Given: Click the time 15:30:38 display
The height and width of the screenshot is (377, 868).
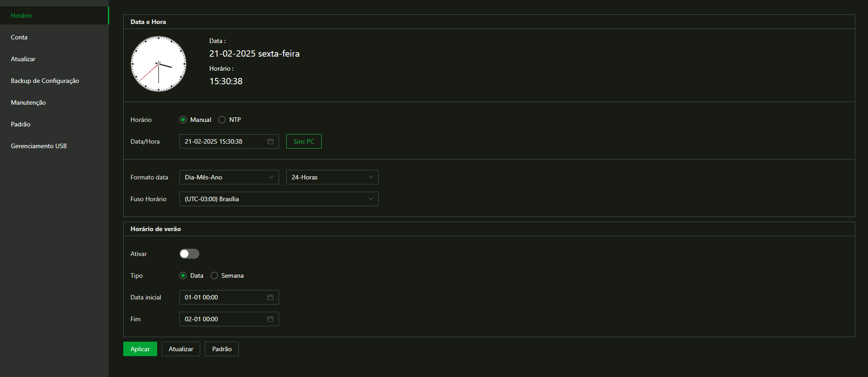Looking at the screenshot, I should coord(226,81).
